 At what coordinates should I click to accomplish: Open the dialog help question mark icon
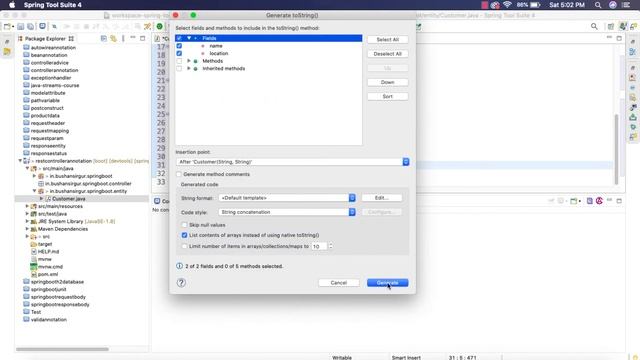pyautogui.click(x=181, y=282)
